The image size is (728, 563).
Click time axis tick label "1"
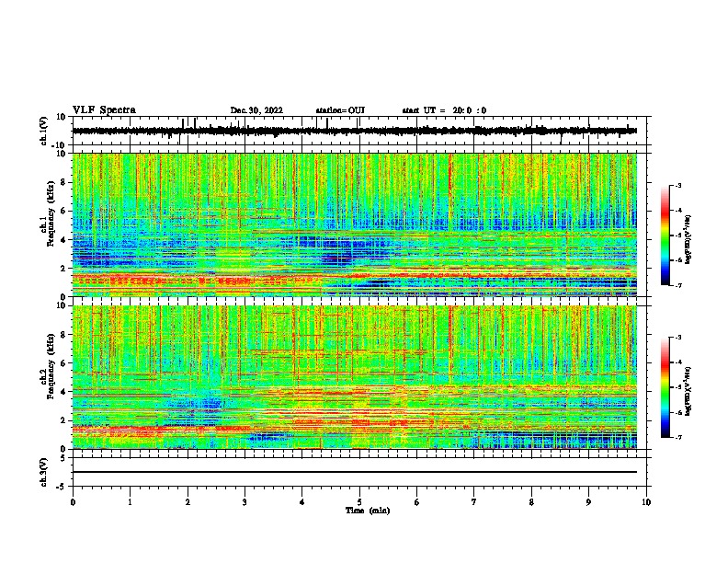[x=130, y=502]
